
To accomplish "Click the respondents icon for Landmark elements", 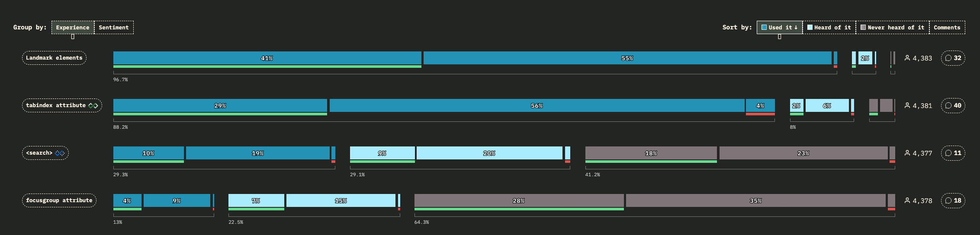I will coord(907,58).
